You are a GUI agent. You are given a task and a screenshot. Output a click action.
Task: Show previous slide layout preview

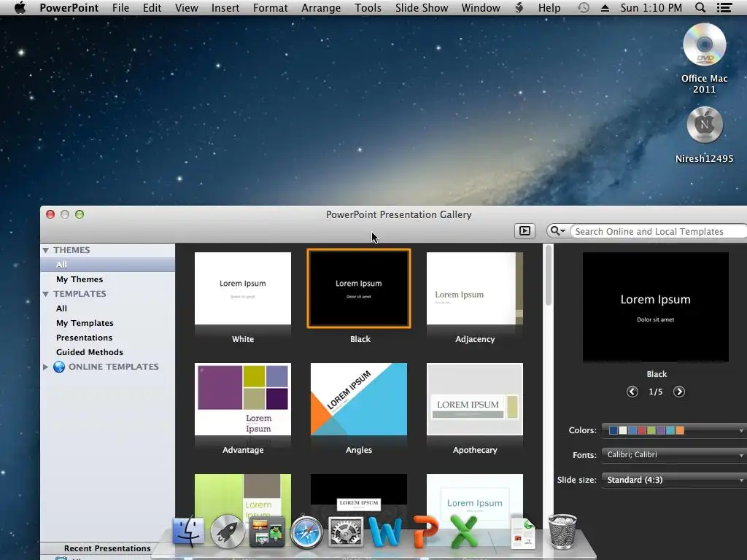[632, 392]
